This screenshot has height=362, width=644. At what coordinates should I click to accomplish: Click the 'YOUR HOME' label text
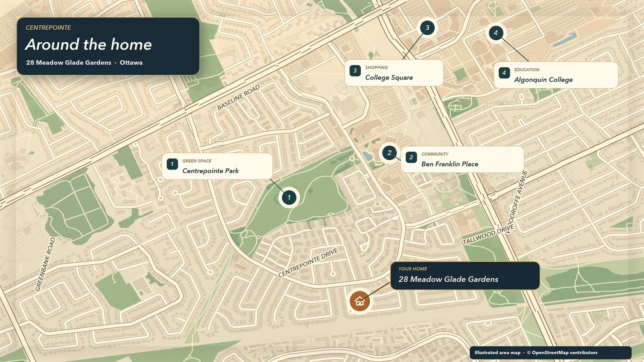(413, 269)
